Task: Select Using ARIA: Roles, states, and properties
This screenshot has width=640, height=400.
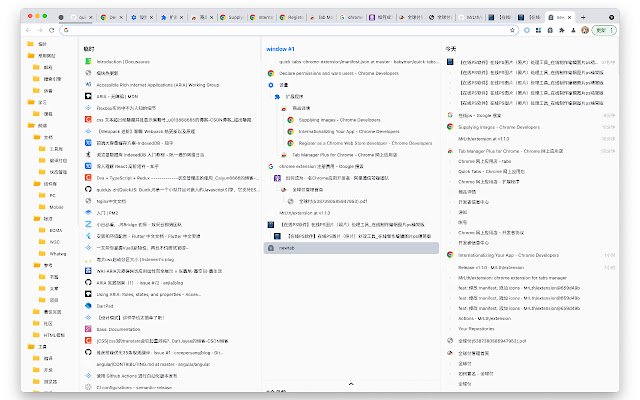Action: coord(149,294)
